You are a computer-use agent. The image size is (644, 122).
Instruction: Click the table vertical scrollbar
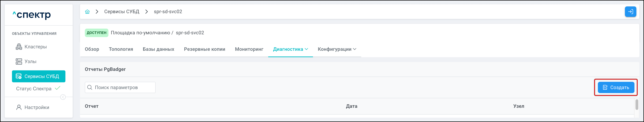point(637,104)
